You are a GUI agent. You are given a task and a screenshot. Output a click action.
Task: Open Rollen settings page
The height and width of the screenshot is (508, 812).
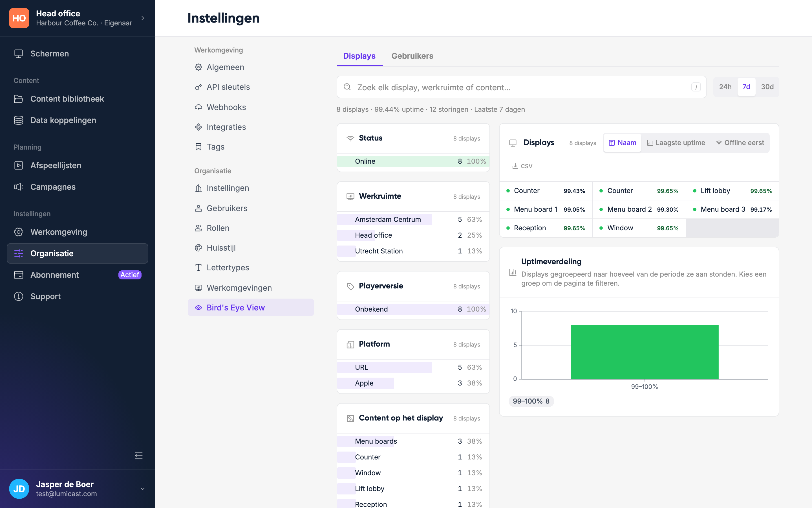tap(251, 228)
